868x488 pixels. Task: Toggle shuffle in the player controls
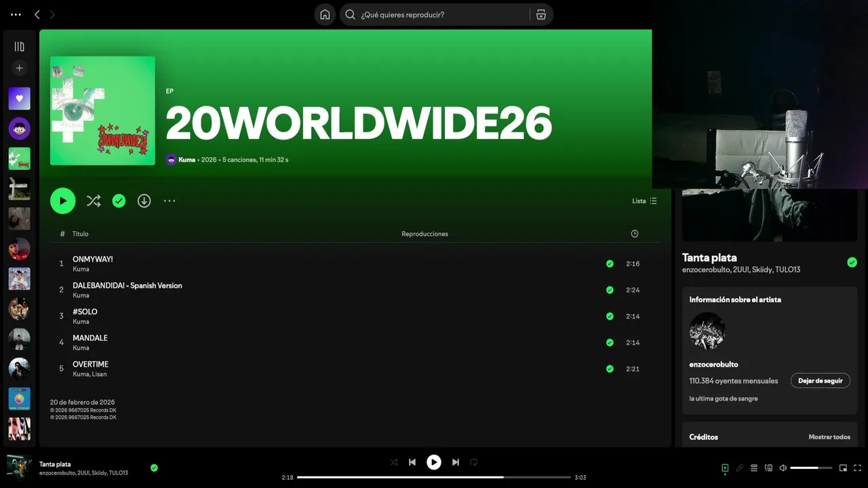tap(394, 462)
